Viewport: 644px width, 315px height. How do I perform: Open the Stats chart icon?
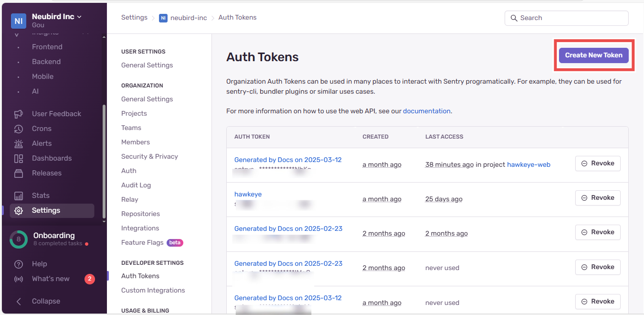coord(19,195)
